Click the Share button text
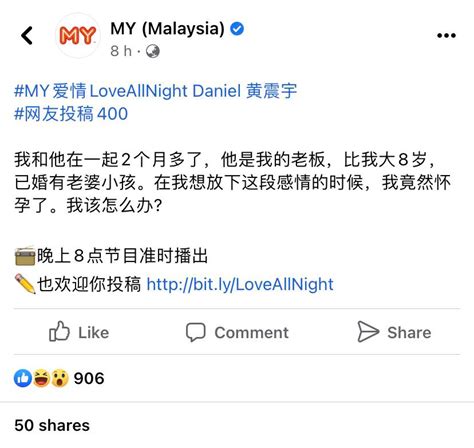 pos(409,333)
